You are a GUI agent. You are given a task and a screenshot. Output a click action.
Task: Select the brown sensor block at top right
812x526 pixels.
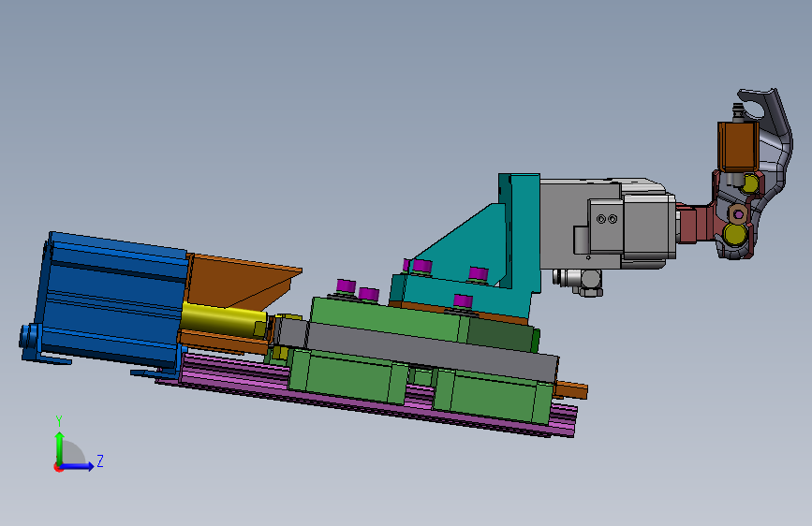(x=737, y=147)
